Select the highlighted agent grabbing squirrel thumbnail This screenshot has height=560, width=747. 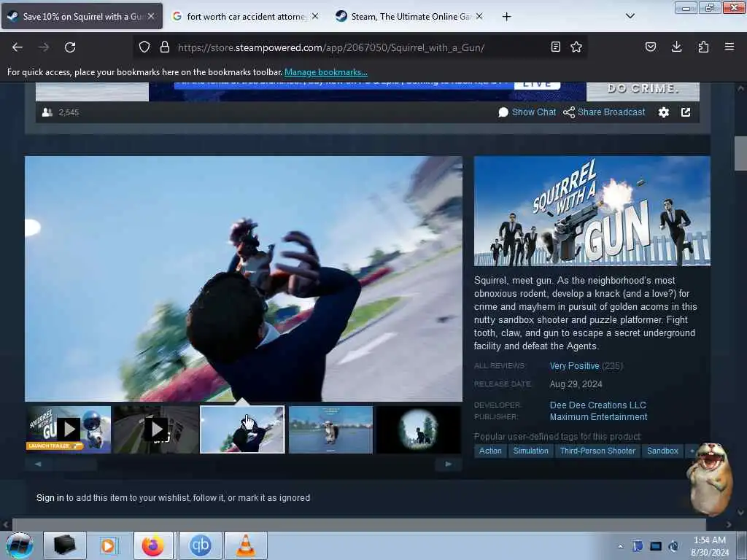[242, 429]
